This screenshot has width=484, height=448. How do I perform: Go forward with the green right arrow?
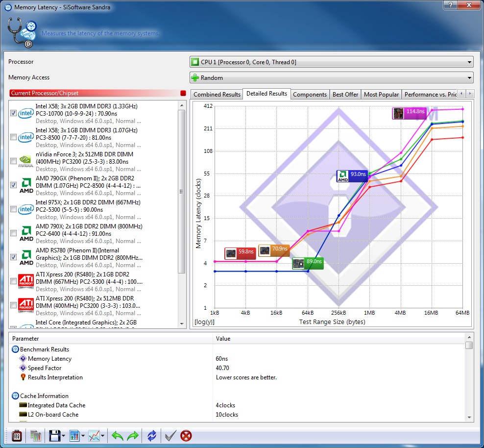coord(133,436)
